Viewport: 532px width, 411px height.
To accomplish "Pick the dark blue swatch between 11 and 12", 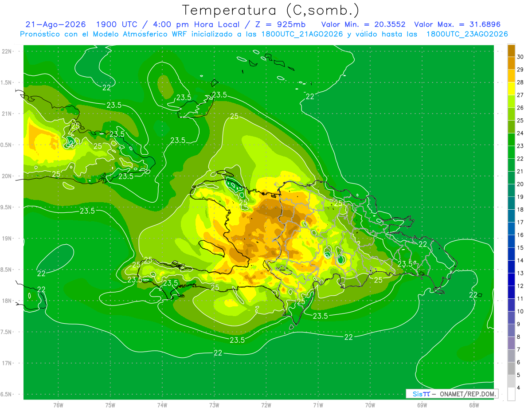I will click(x=511, y=293).
